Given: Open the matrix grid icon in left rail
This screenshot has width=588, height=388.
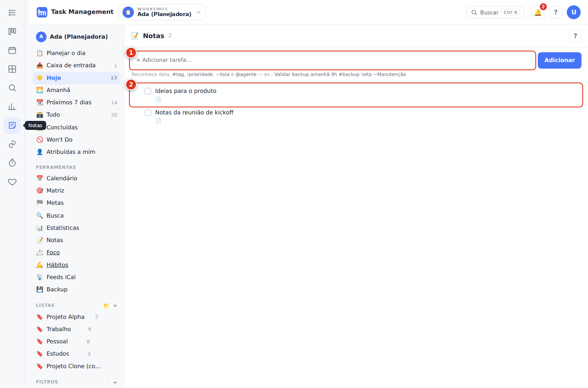Looking at the screenshot, I should (x=12, y=69).
